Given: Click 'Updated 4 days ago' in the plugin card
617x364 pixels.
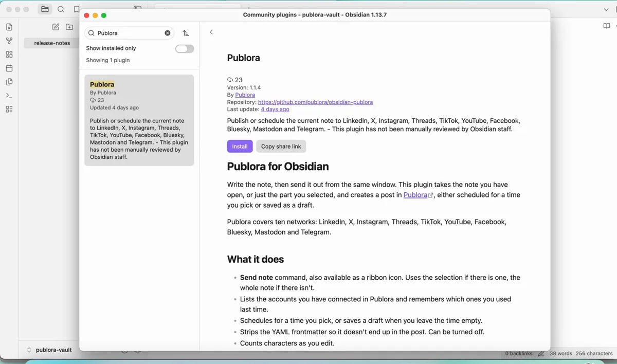Looking at the screenshot, I should [x=114, y=107].
